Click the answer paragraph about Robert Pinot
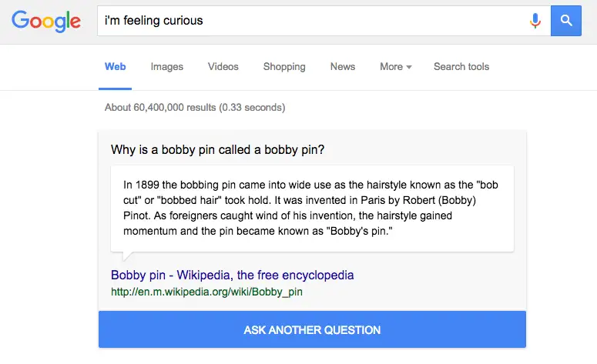Image resolution: width=597 pixels, height=364 pixels. pyautogui.click(x=311, y=208)
